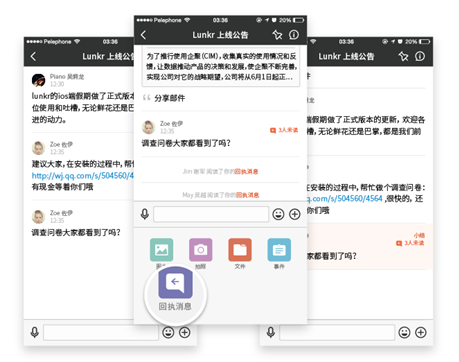Image resolution: width=459 pixels, height=362 pixels.
Task: Tap Pelephone carrier label in center phone
Action: tap(167, 20)
